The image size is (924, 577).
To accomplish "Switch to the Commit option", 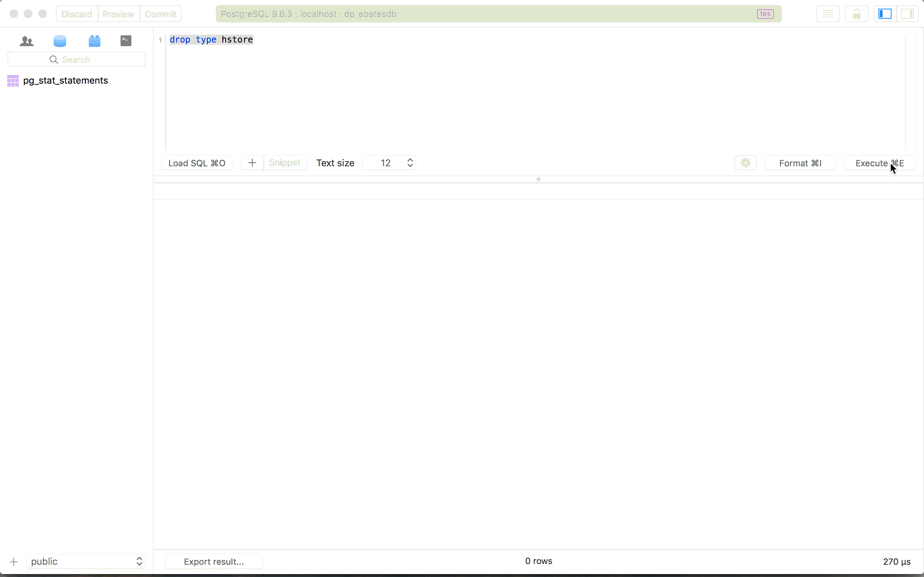I will tap(160, 14).
